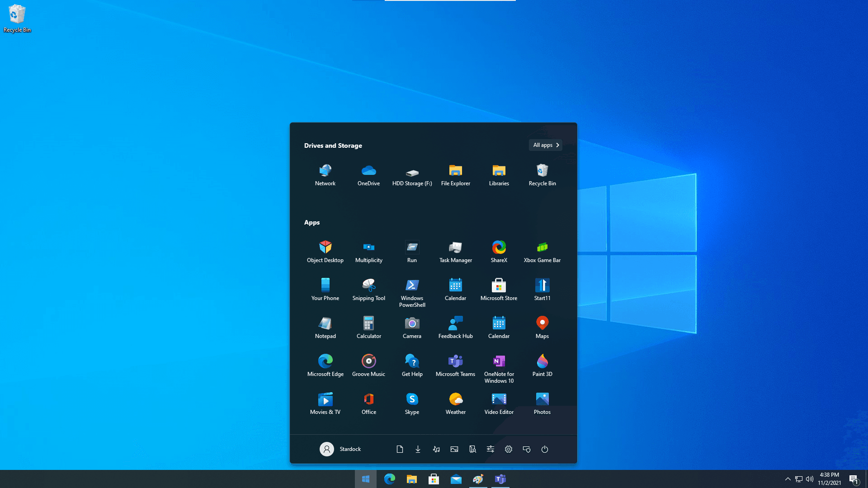Click the Windows Start button in the taskbar
Screen dimensions: 868x488
coord(366,479)
